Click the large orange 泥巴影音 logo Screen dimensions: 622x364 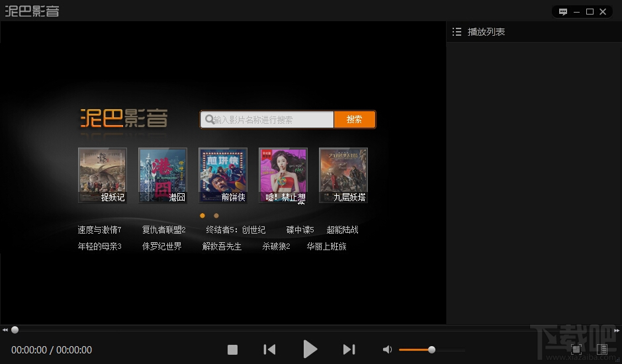click(124, 118)
